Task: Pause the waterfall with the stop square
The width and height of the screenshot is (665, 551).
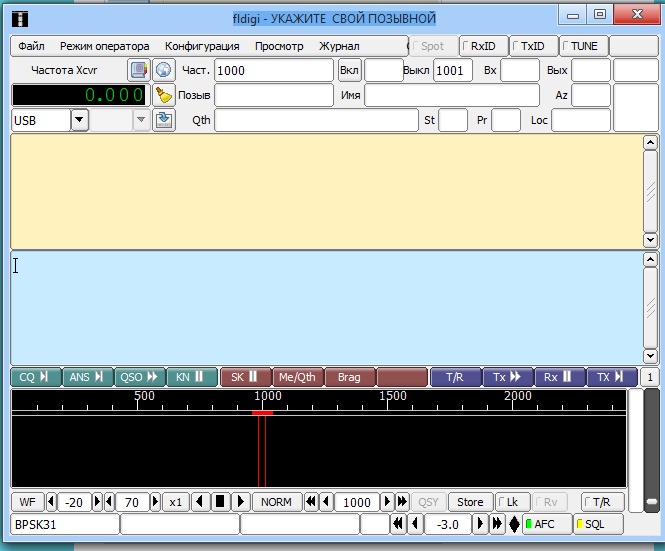Action: point(221,502)
